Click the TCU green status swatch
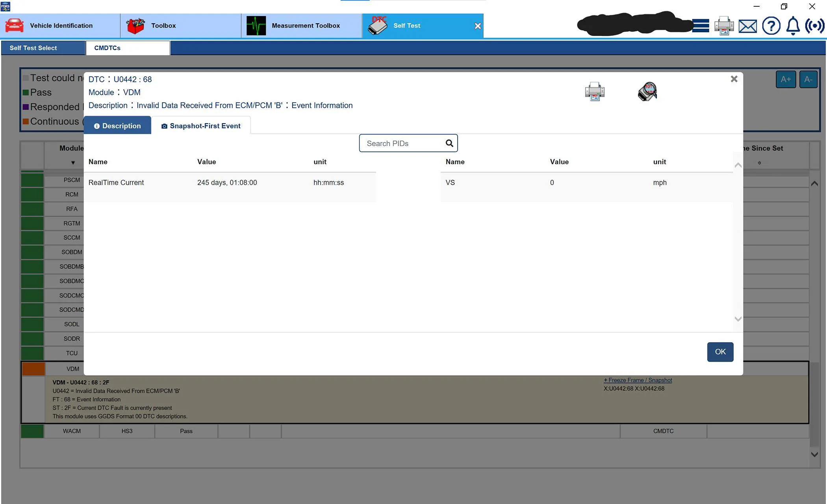 tap(32, 353)
